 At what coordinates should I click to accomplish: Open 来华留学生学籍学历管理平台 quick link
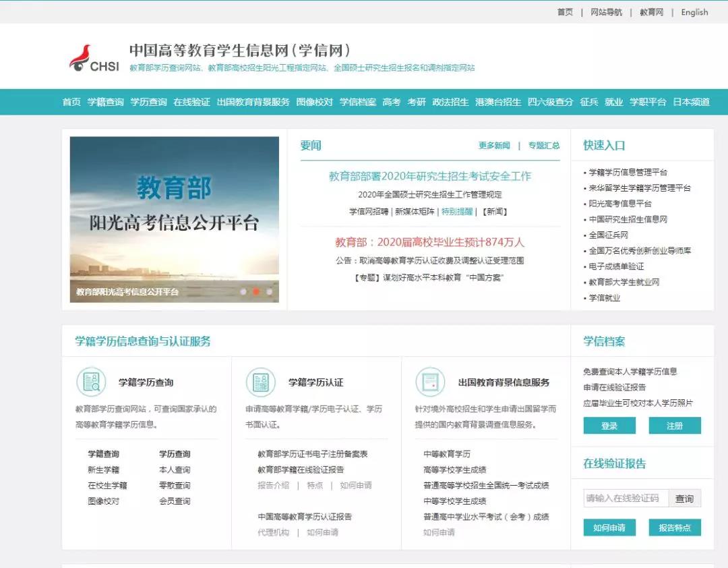tap(640, 188)
